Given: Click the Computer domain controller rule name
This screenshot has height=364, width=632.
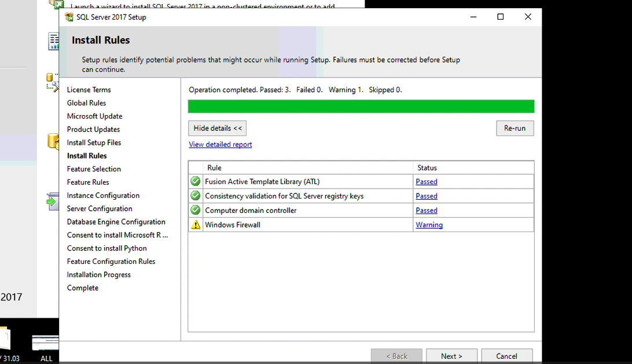Looking at the screenshot, I should pyautogui.click(x=251, y=211).
